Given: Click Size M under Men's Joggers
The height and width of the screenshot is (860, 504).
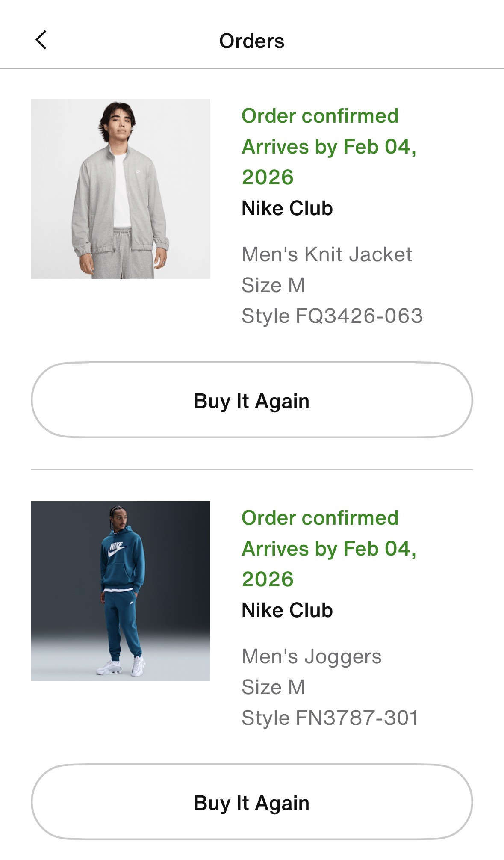Looking at the screenshot, I should (273, 687).
